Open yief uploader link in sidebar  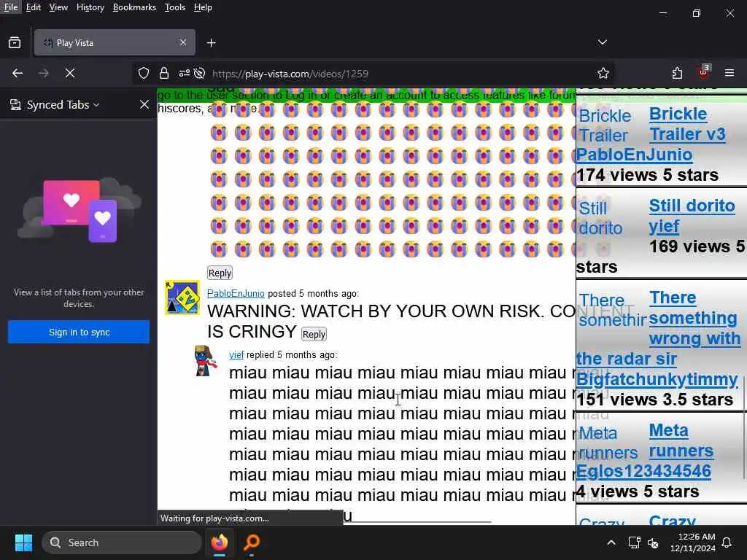(x=664, y=226)
